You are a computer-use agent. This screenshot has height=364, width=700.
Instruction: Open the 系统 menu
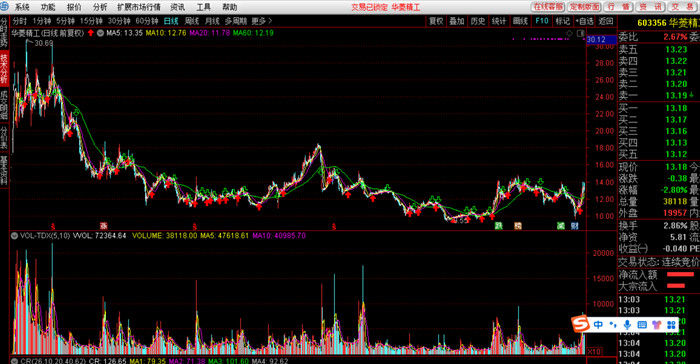click(x=22, y=7)
